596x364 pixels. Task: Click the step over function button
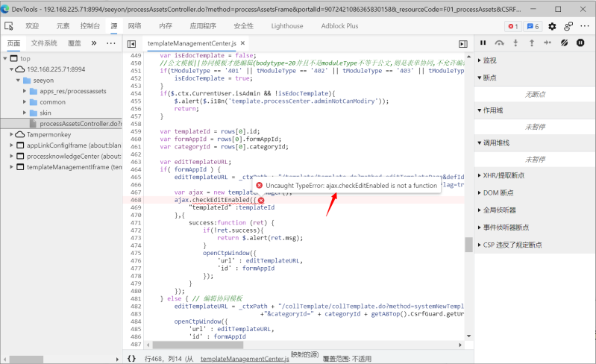click(x=499, y=44)
